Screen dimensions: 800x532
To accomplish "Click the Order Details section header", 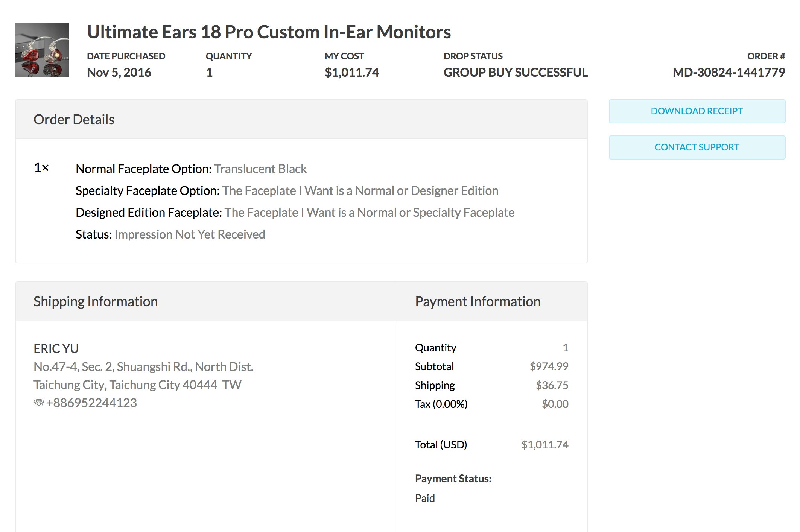I will click(x=74, y=120).
